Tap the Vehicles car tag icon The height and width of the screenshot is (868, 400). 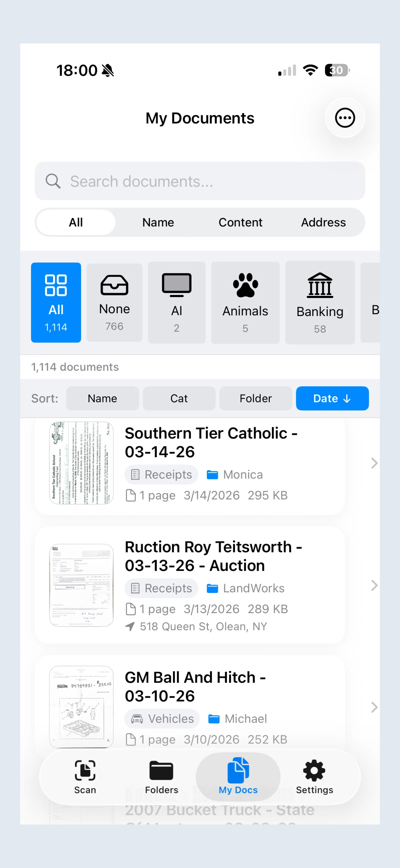(137, 719)
